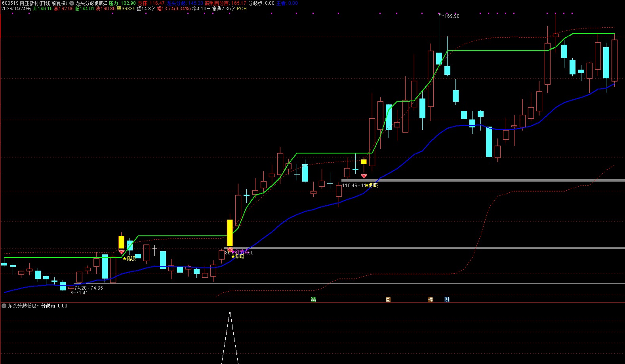Click the volume 量96335
Screen dimensions: 625x364
point(126,9)
